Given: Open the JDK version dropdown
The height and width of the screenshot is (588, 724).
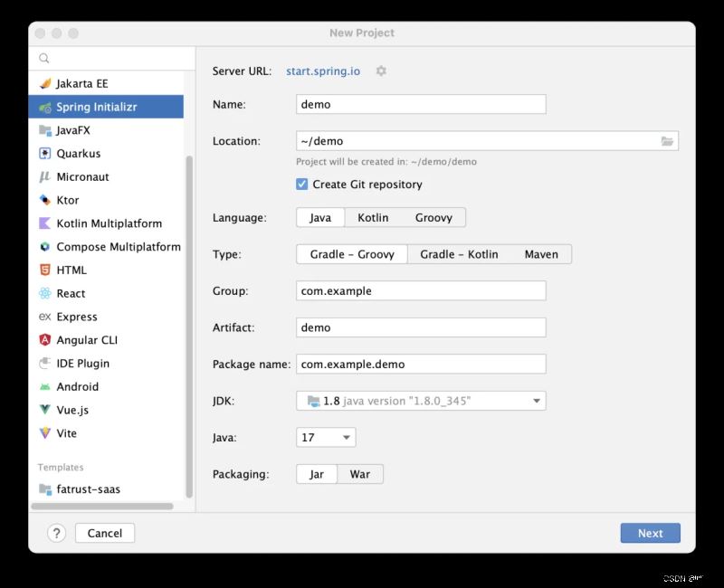Looking at the screenshot, I should pos(421,401).
